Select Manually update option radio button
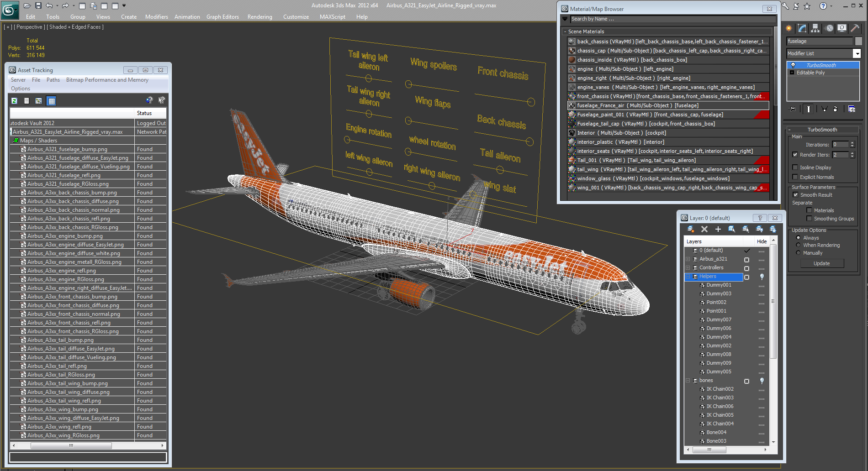The image size is (868, 471). pyautogui.click(x=798, y=253)
